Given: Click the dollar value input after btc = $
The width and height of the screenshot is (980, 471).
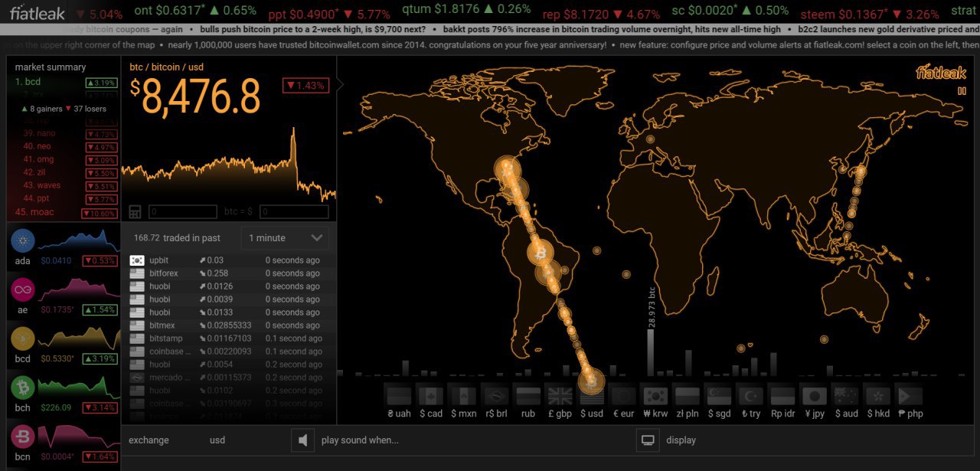Looking at the screenshot, I should 294,211.
